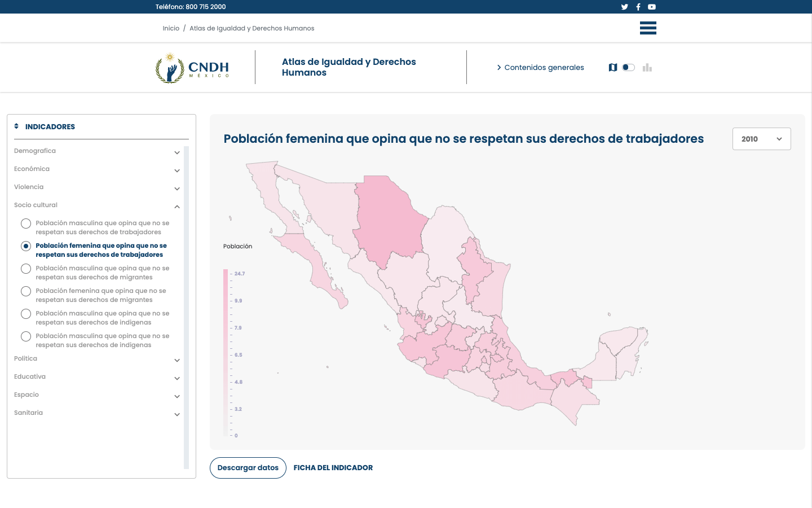Click the pink population color legend bar
This screenshot has width=812, height=508.
(x=226, y=353)
